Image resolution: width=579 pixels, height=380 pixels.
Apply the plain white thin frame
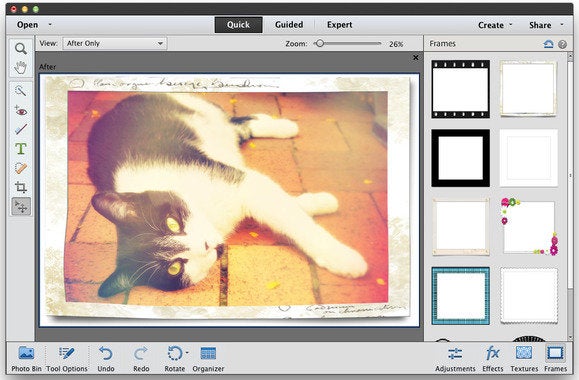[x=529, y=158]
